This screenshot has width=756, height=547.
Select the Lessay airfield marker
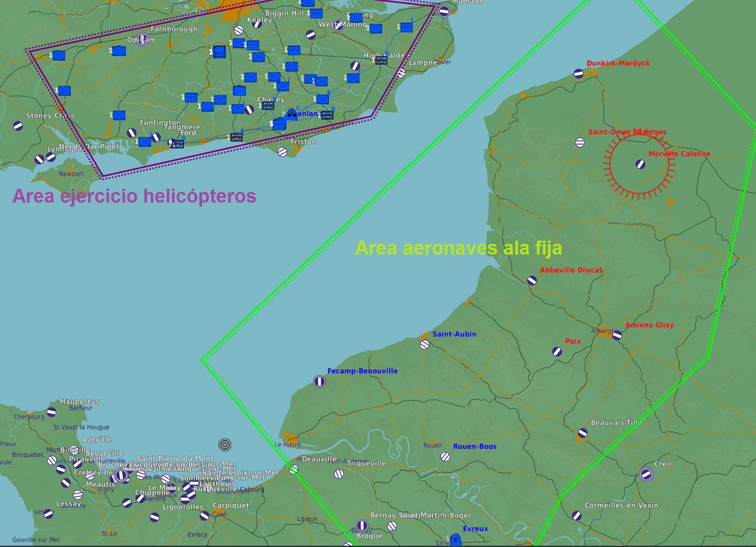(x=49, y=513)
